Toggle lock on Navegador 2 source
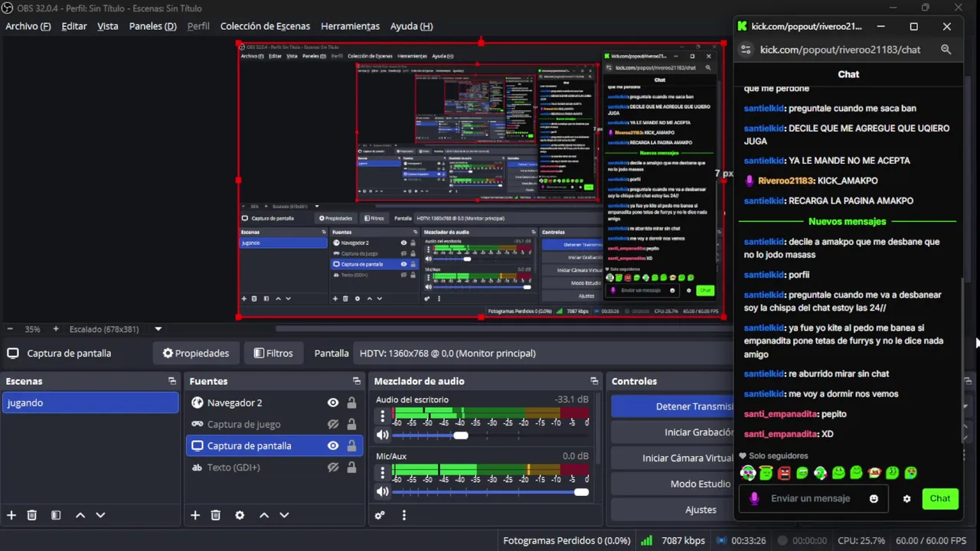The width and height of the screenshot is (980, 551). (x=351, y=403)
